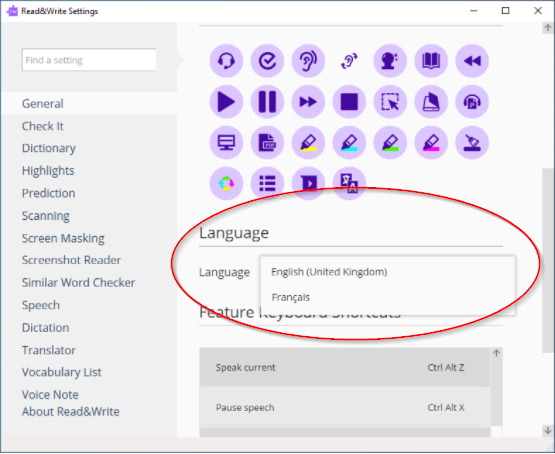Viewport: 555px width, 454px height.
Task: Open Similar Word Checker settings
Action: [78, 283]
